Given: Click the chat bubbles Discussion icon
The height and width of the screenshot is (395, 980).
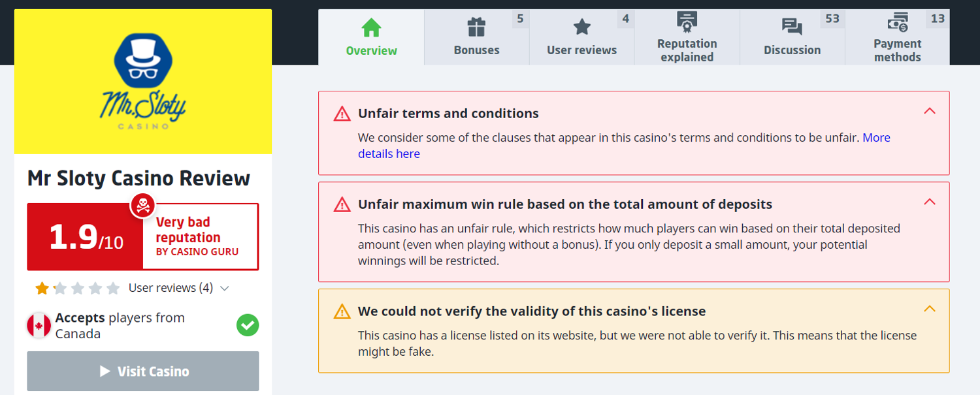Looking at the screenshot, I should 792,27.
